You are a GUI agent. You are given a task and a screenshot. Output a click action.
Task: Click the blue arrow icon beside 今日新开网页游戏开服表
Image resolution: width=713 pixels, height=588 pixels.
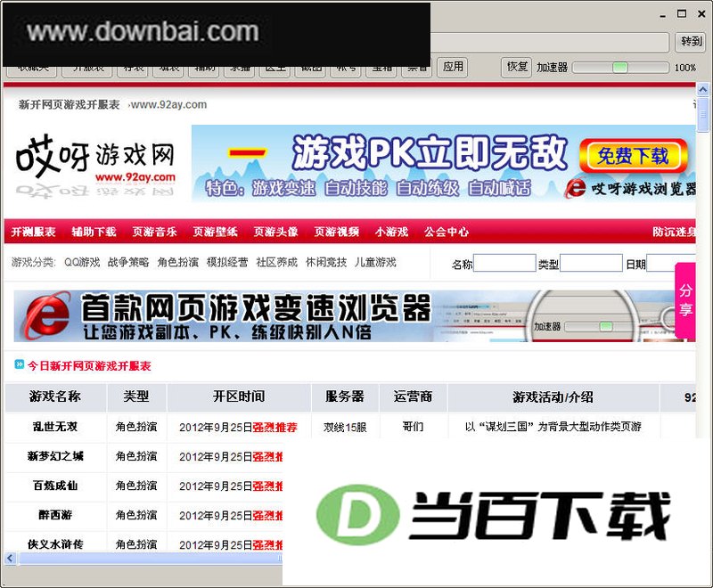pyautogui.click(x=19, y=364)
